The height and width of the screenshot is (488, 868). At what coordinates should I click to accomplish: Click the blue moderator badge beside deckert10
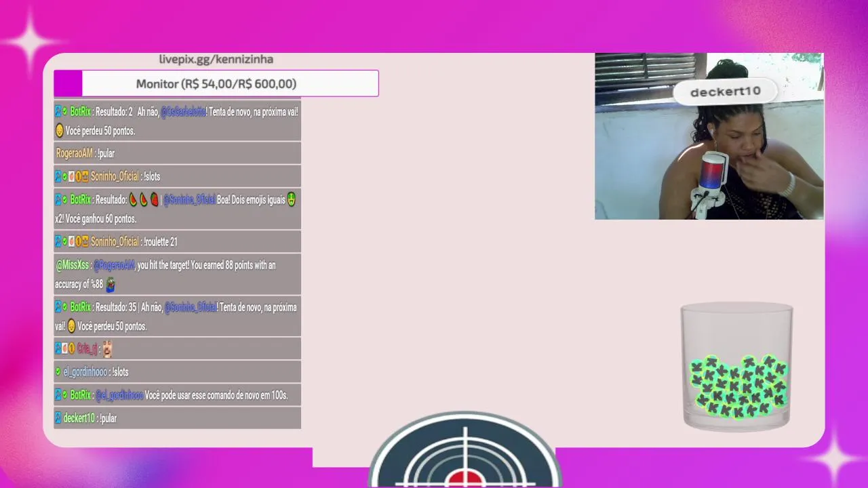coord(58,418)
